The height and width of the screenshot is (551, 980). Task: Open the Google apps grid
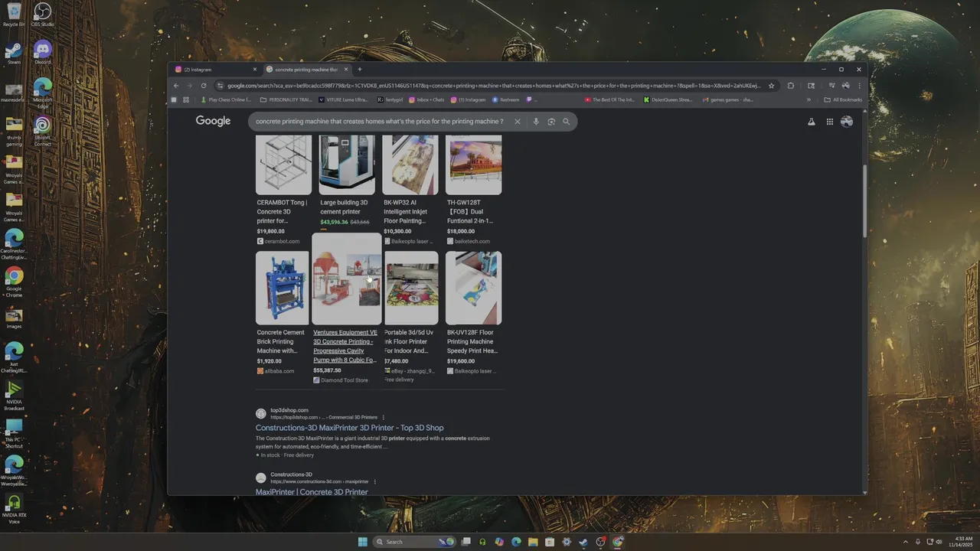[829, 122]
